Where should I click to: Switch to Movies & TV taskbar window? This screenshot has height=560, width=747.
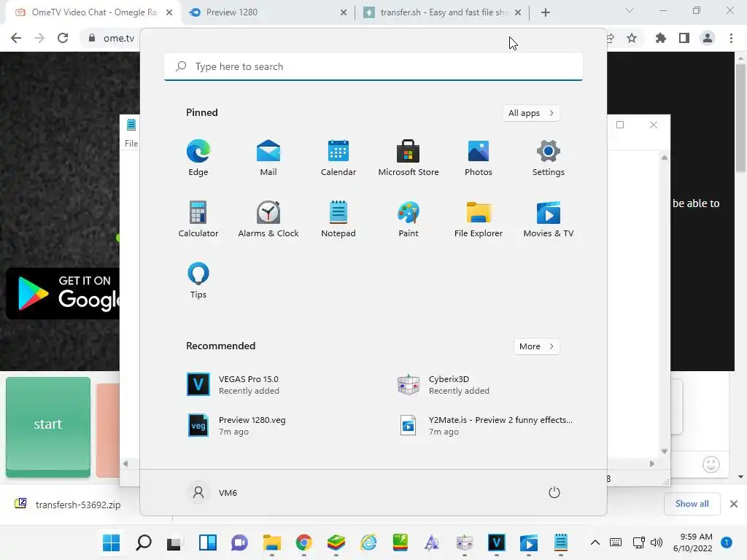click(x=529, y=542)
